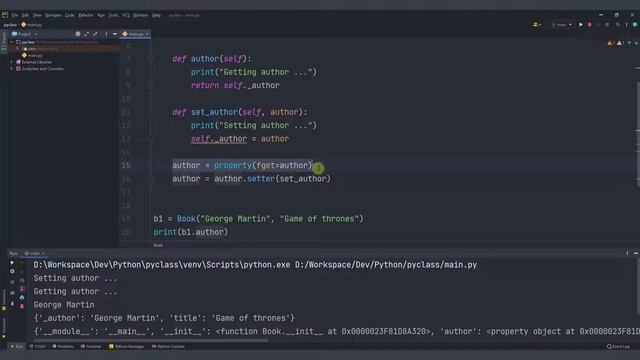640x360 pixels.
Task: Open the TODO tool window tab
Action: 38,347
